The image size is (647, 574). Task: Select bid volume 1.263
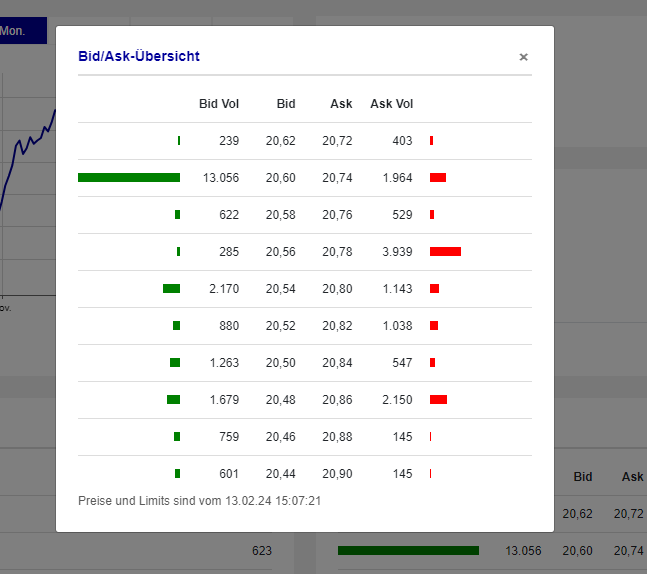(224, 363)
